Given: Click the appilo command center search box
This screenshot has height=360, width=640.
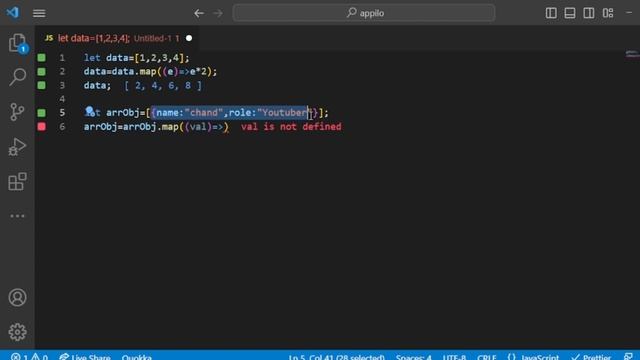Looking at the screenshot, I should point(364,13).
